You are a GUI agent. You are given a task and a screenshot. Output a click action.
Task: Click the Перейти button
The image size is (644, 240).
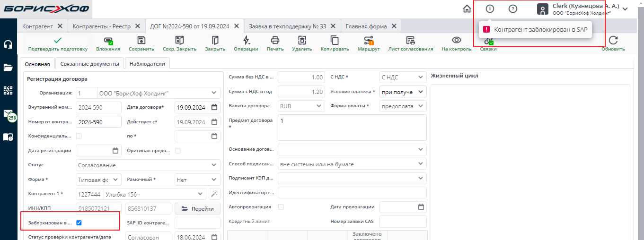pos(197,209)
